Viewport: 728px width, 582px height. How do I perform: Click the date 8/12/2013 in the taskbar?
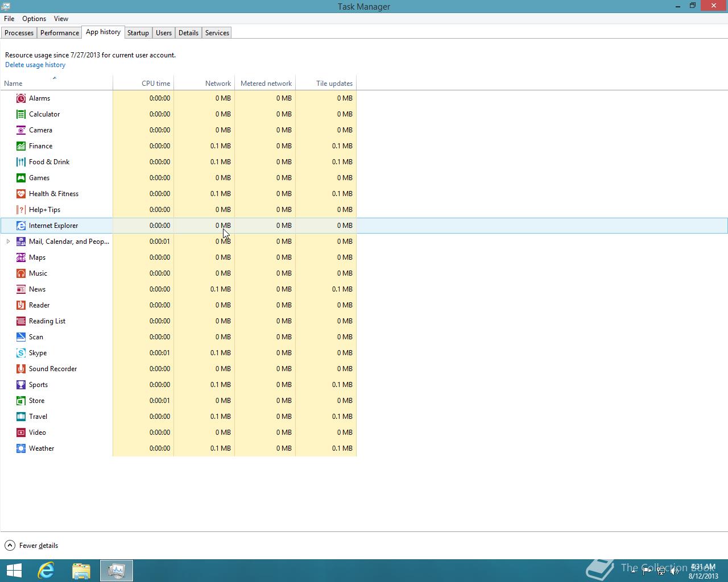pos(704,576)
